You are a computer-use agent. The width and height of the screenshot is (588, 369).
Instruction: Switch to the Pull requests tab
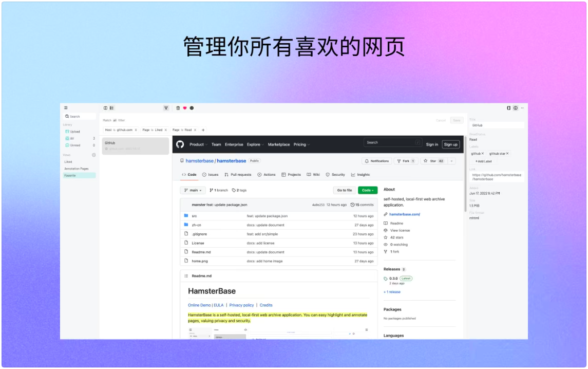coord(238,175)
